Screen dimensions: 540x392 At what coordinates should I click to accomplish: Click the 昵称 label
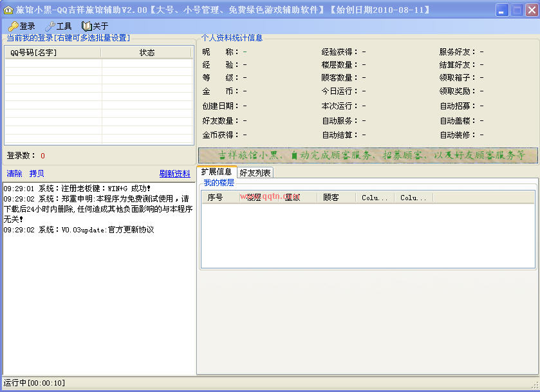(x=219, y=51)
